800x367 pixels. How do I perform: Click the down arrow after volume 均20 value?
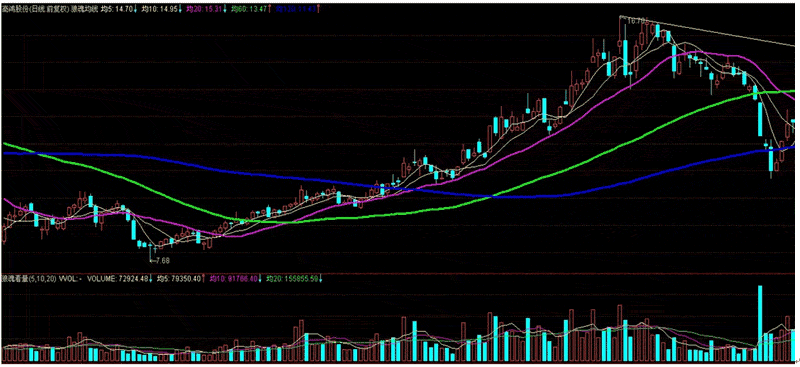[320, 279]
